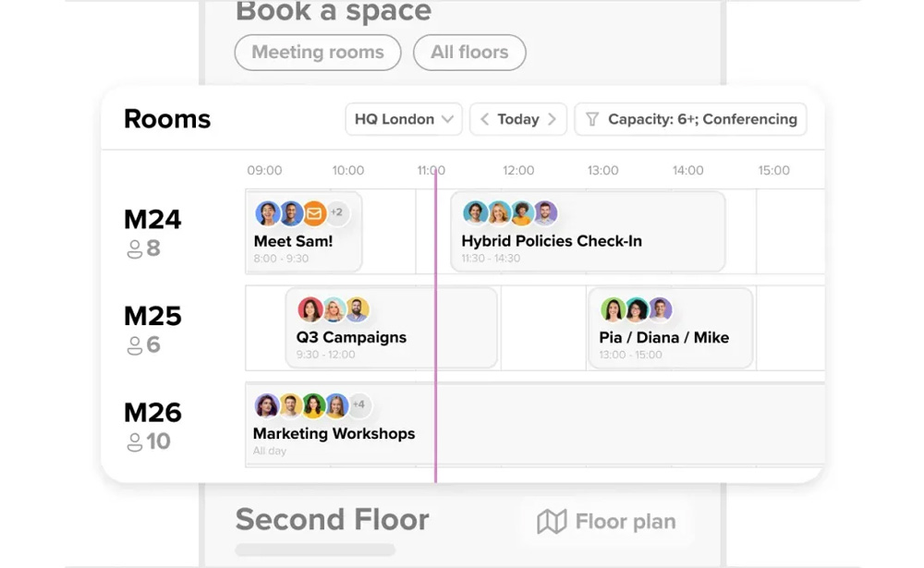Open the Q3 Campaigns booking
924x568 pixels.
(391, 328)
